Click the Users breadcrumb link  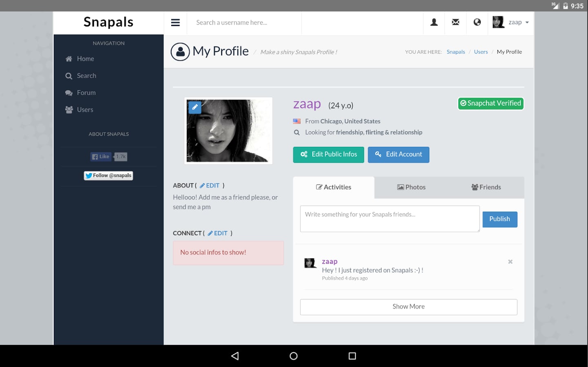(x=481, y=52)
